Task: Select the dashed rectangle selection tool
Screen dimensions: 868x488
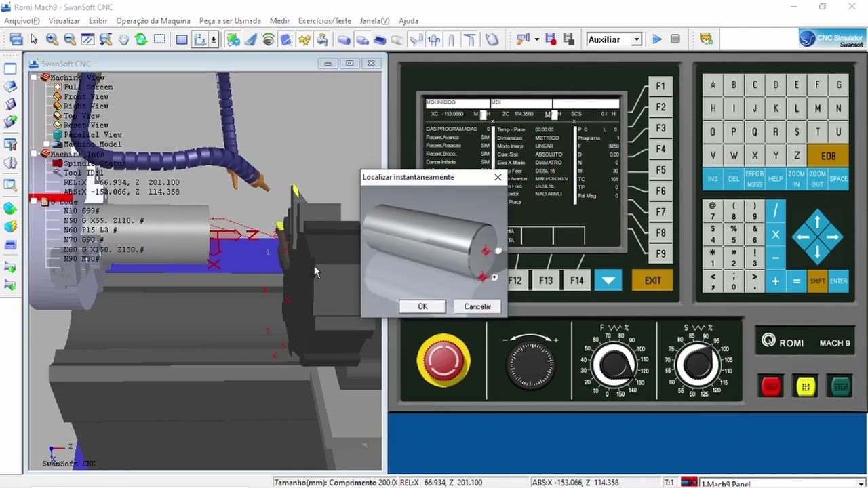Action: 159,39
